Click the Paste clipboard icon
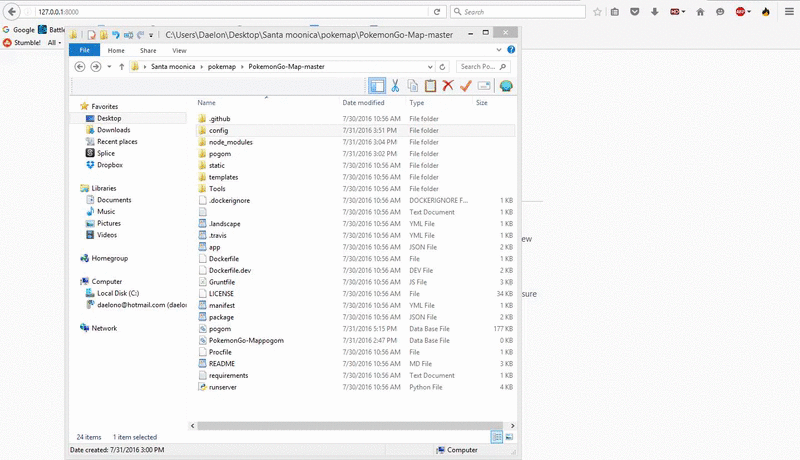This screenshot has width=800, height=460. (431, 86)
